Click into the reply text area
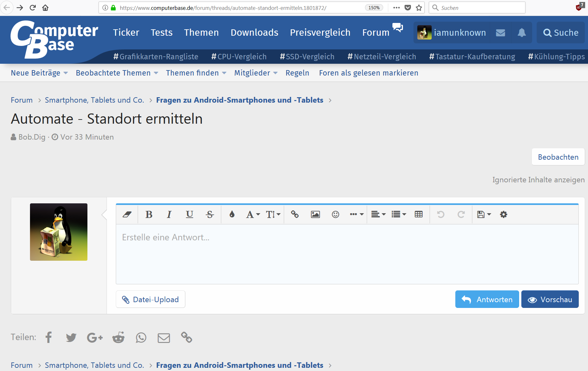This screenshot has height=371, width=588. 347,254
